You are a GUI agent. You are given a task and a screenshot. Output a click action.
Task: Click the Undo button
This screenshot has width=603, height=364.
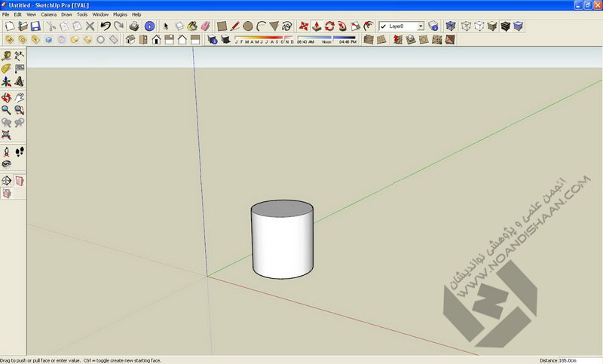click(105, 26)
